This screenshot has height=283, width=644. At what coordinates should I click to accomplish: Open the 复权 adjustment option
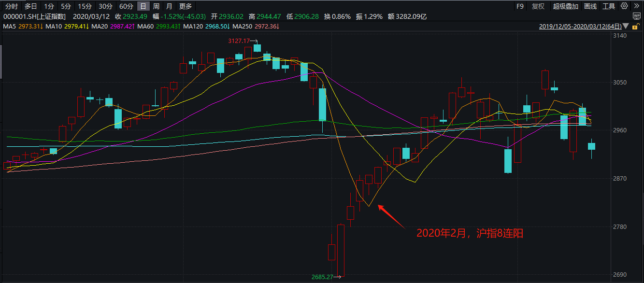538,6
